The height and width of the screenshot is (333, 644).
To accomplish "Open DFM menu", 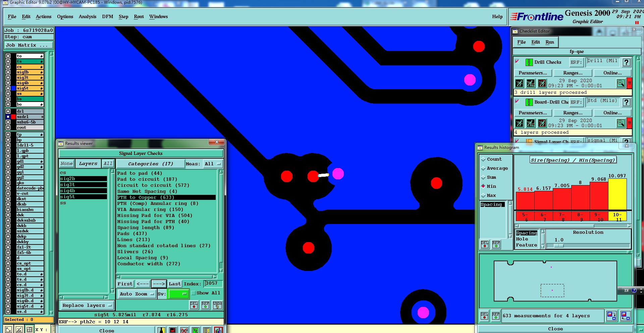I will pos(108,17).
